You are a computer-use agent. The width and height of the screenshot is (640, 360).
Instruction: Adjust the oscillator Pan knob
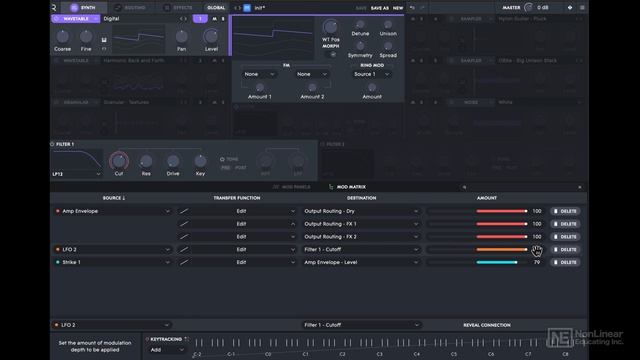(x=181, y=37)
